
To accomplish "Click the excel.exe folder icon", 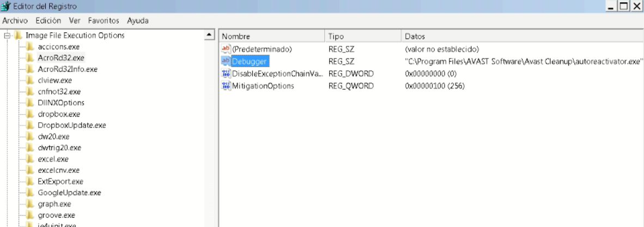I will 30,159.
